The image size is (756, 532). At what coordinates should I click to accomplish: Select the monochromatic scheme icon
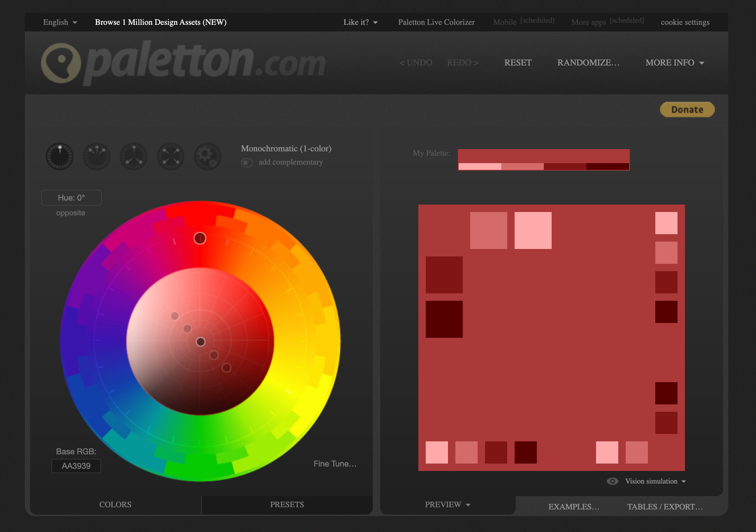(x=59, y=156)
